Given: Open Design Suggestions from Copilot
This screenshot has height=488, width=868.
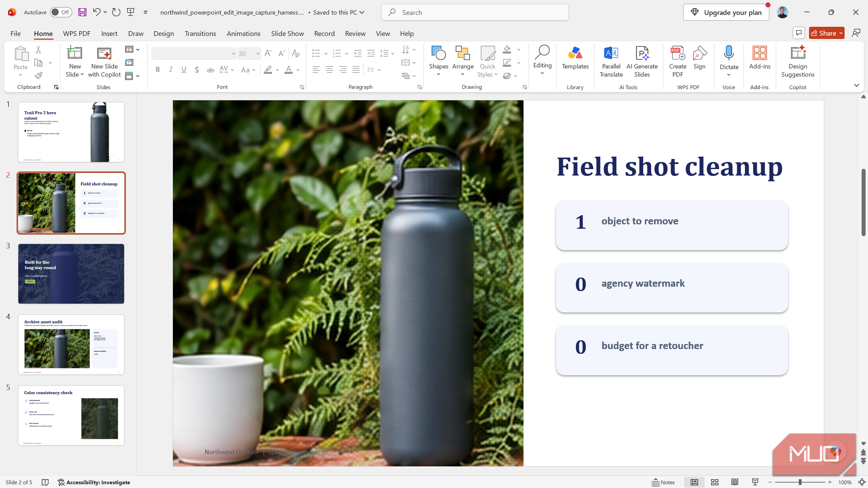Looking at the screenshot, I should click(x=798, y=61).
